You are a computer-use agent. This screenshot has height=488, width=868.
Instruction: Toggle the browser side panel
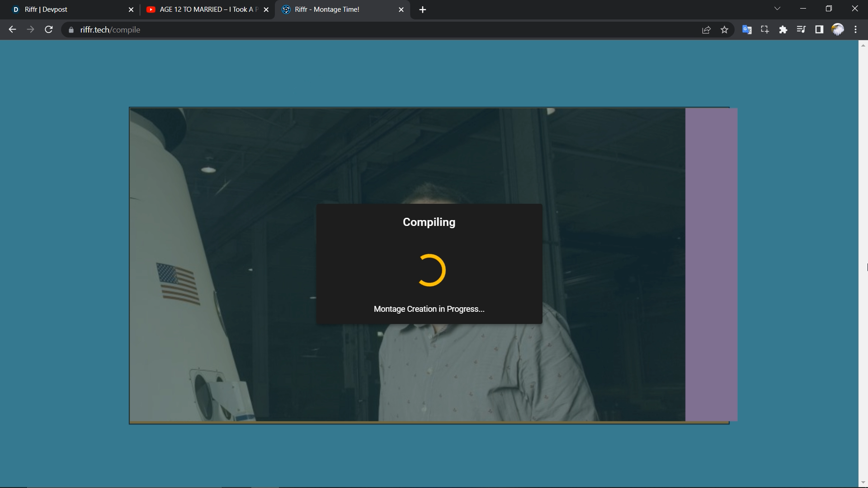coord(819,30)
